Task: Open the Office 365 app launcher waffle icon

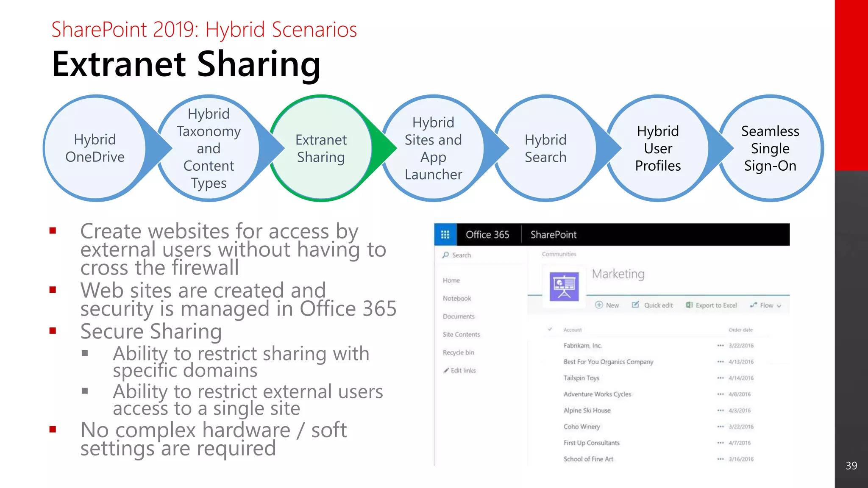Action: click(445, 234)
